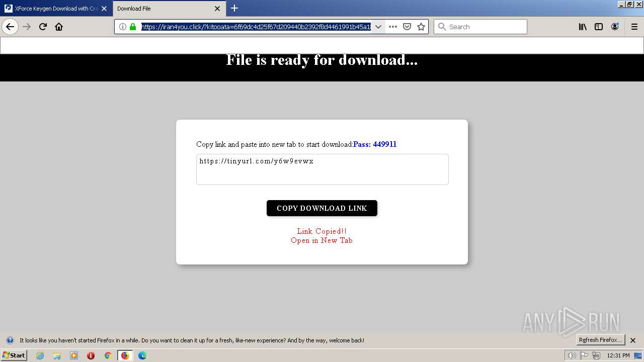Open the Firefox home page
Screen dimensions: 644x362
pyautogui.click(x=59, y=27)
